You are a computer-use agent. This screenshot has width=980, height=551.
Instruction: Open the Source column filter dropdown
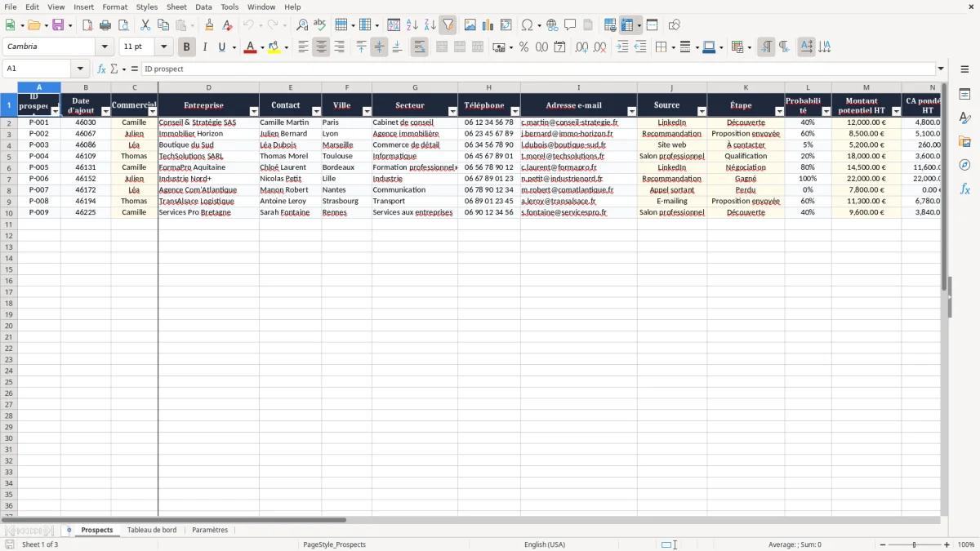[x=702, y=111]
